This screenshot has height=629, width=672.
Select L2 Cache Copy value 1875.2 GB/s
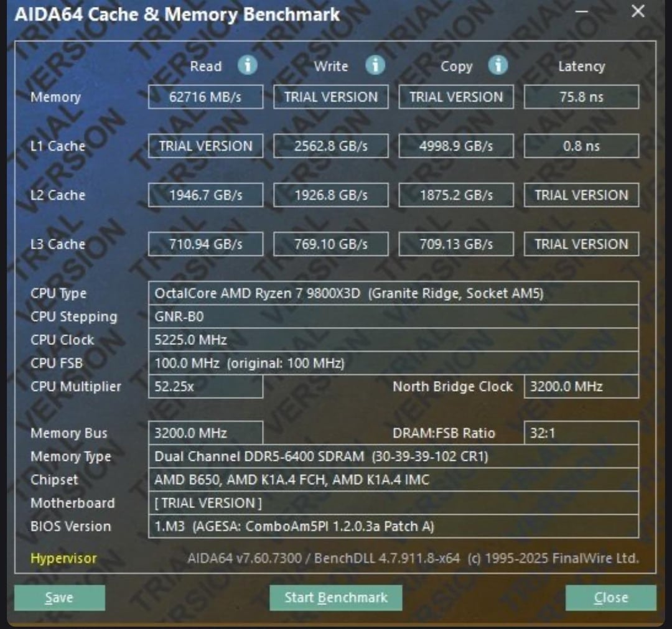coord(456,195)
